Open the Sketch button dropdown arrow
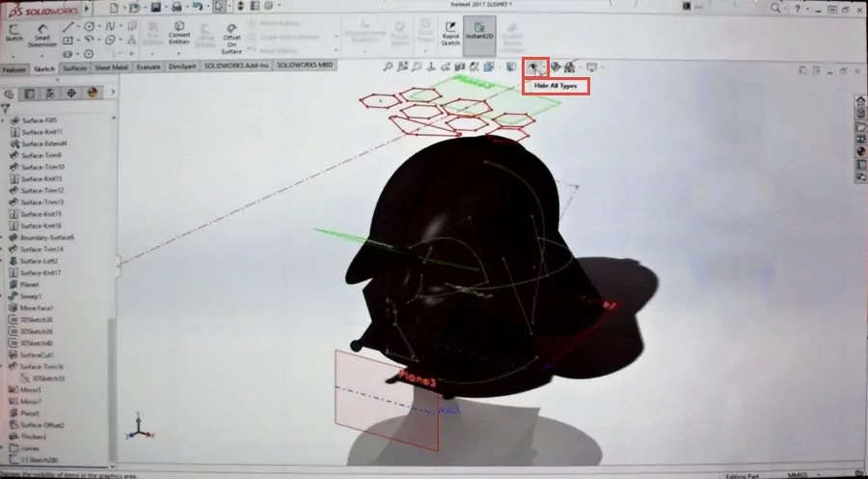The width and height of the screenshot is (868, 479). coord(14,56)
